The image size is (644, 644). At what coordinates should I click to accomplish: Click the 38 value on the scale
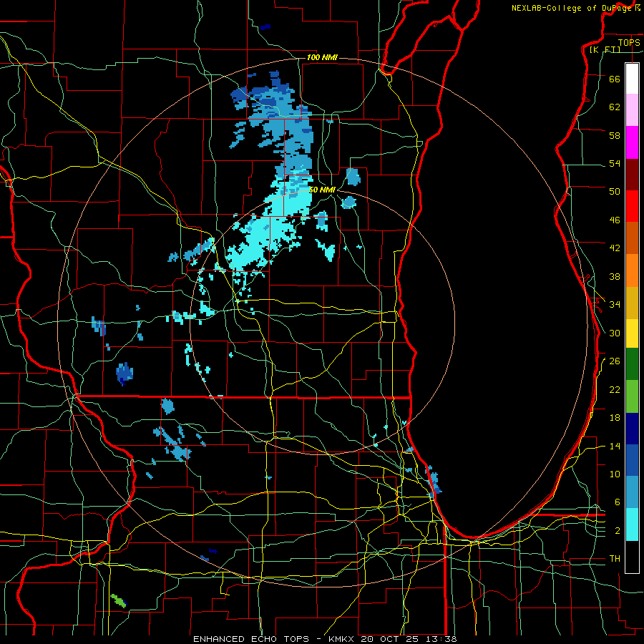[x=615, y=276]
